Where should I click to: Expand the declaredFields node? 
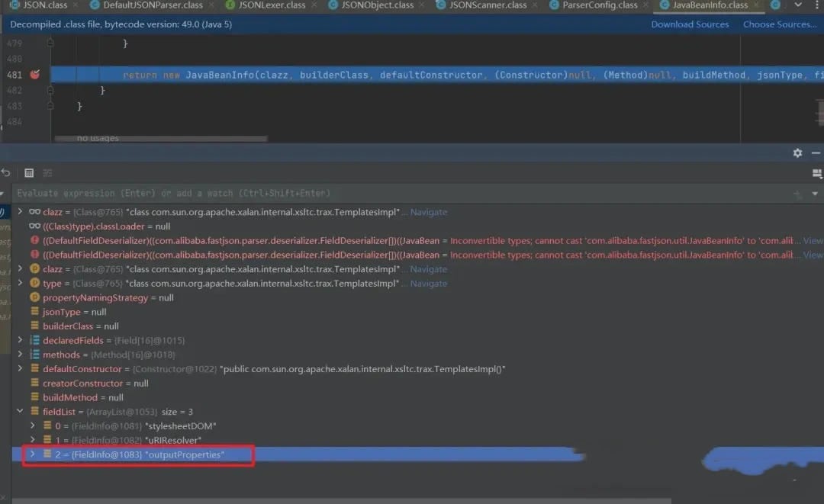tap(20, 340)
